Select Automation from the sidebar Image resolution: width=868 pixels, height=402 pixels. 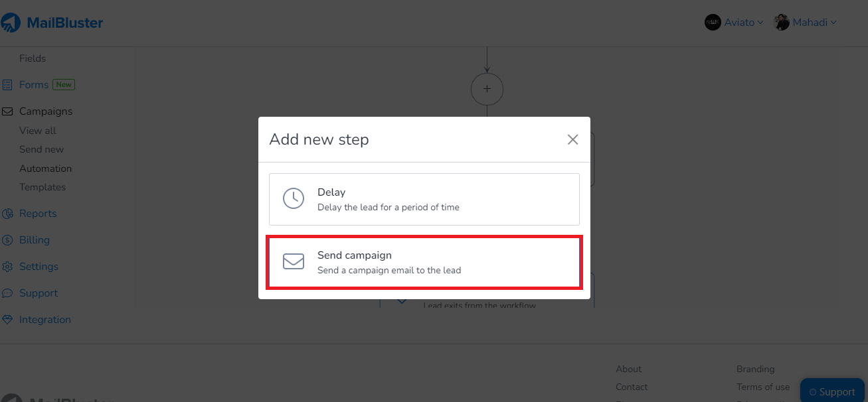(45, 168)
